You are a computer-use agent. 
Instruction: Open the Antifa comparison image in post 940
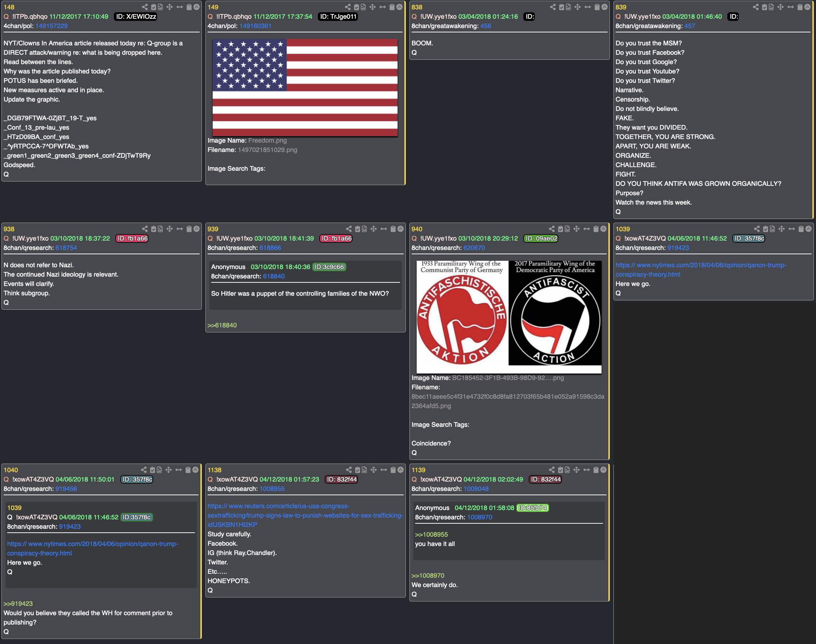(509, 317)
